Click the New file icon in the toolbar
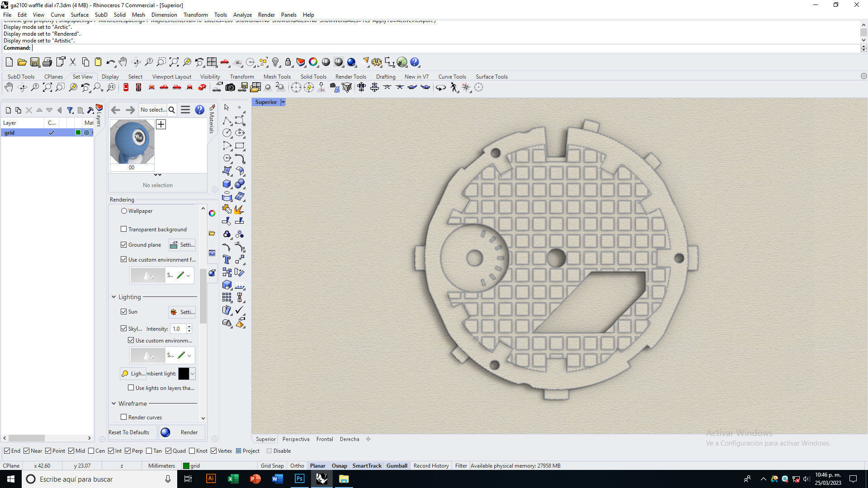 click(x=9, y=62)
